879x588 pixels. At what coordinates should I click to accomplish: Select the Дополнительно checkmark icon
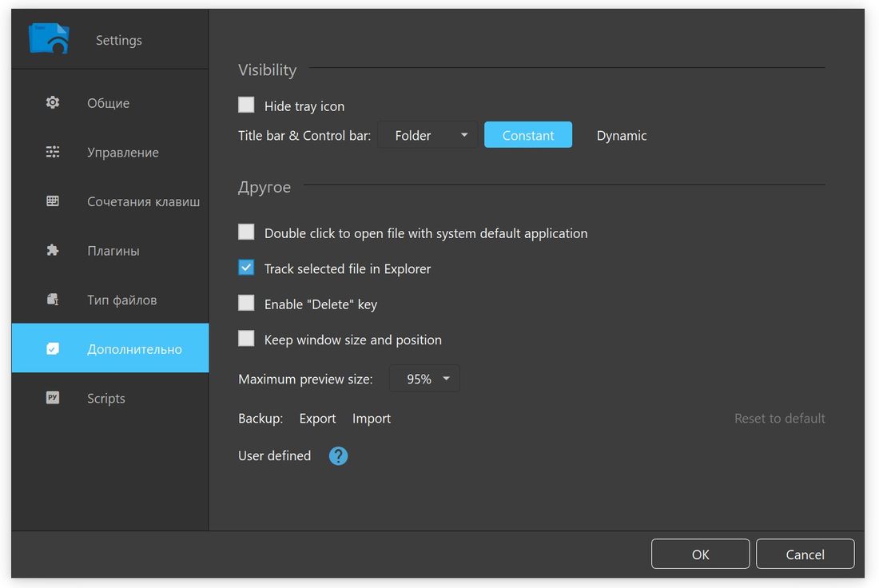pos(52,348)
